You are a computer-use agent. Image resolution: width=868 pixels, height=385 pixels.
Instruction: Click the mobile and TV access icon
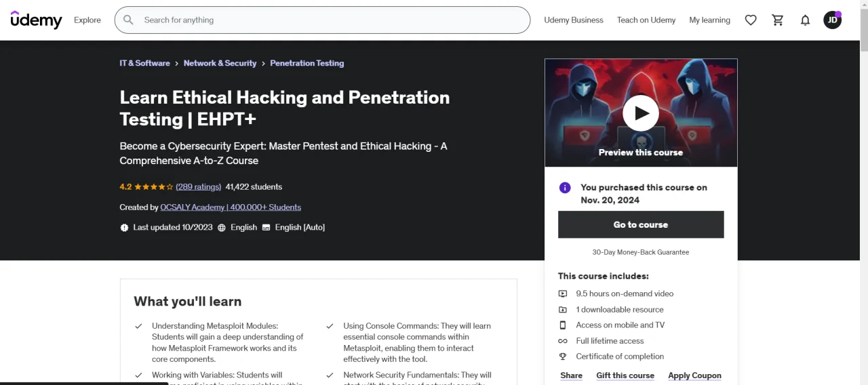coord(563,325)
